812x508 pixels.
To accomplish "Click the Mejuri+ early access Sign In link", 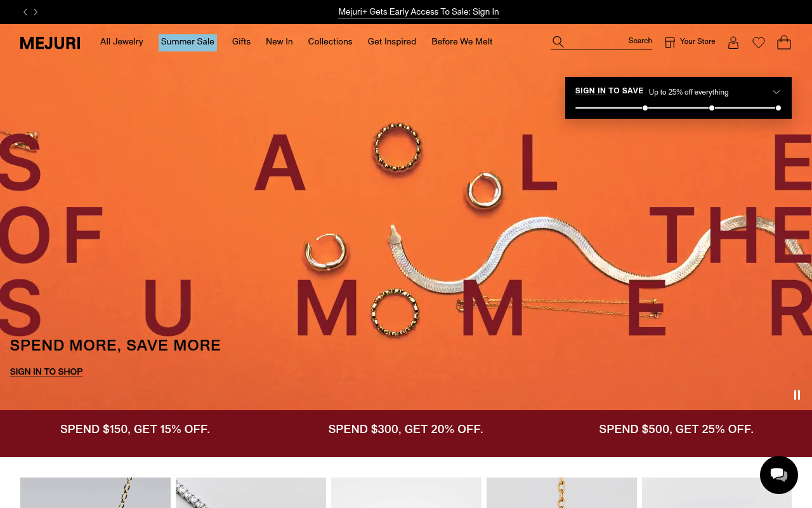I will 419,12.
